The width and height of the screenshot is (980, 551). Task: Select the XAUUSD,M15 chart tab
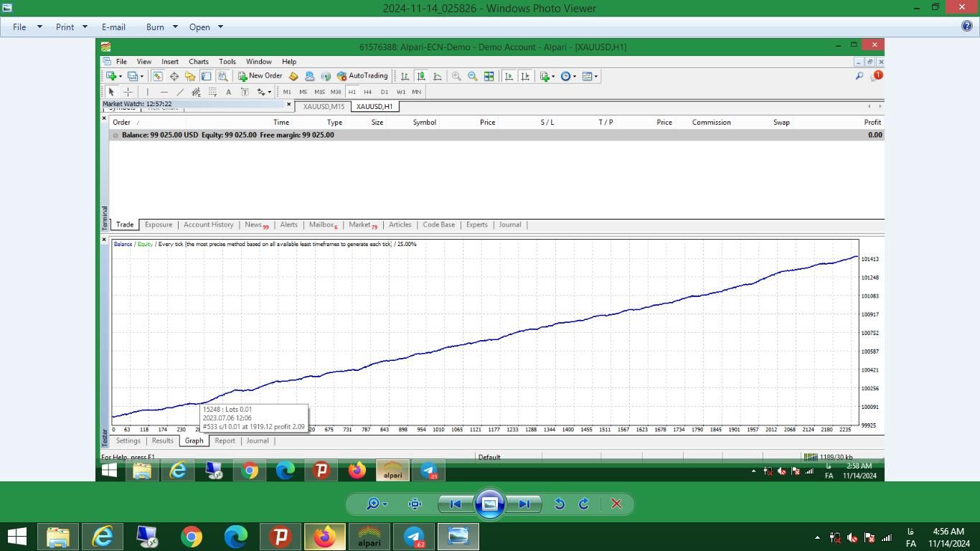point(324,106)
